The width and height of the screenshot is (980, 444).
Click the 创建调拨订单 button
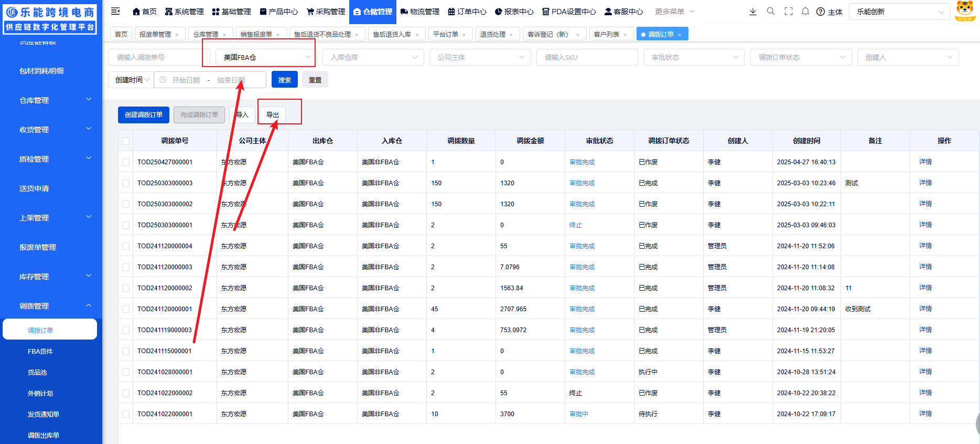(144, 115)
